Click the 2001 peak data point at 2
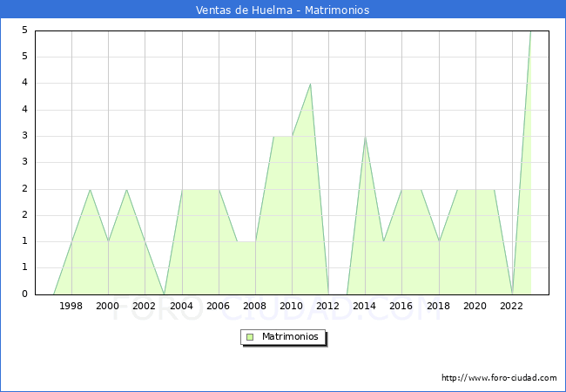Screen dimensions: 566x392 [127, 189]
